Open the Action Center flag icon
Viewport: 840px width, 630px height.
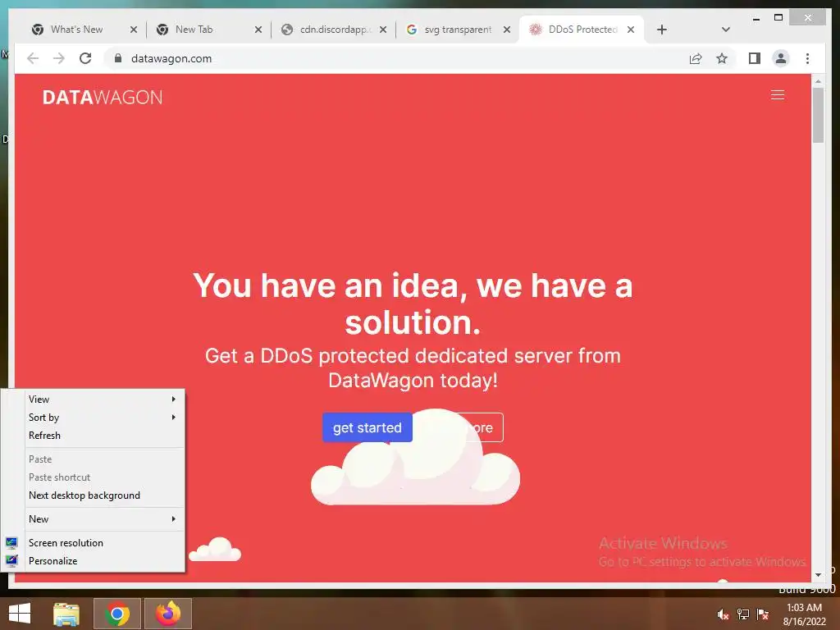[x=763, y=614]
